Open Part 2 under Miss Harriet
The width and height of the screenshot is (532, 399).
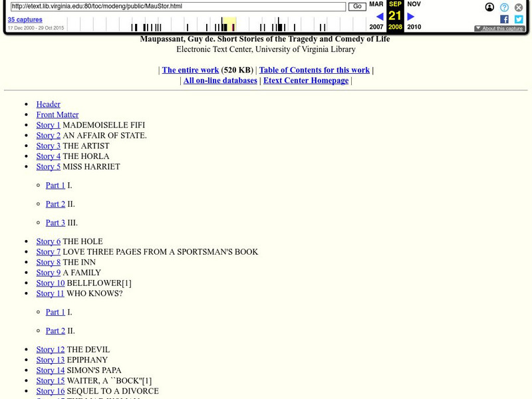pos(55,204)
